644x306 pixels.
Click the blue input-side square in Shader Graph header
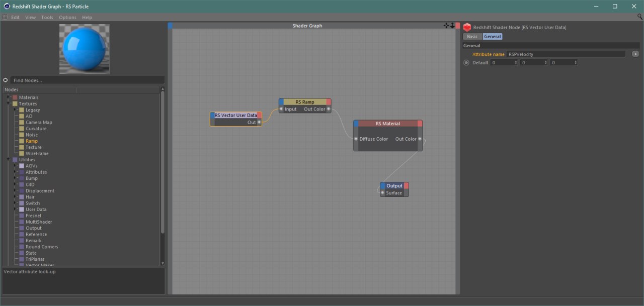pos(170,25)
